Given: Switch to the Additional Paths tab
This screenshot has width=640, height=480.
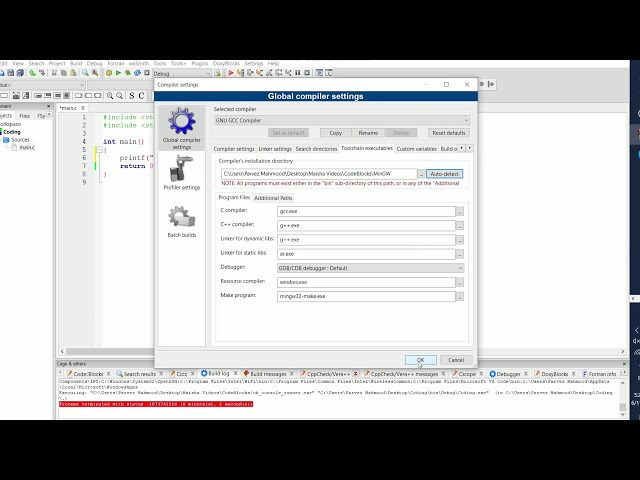Looking at the screenshot, I should coord(273,198).
